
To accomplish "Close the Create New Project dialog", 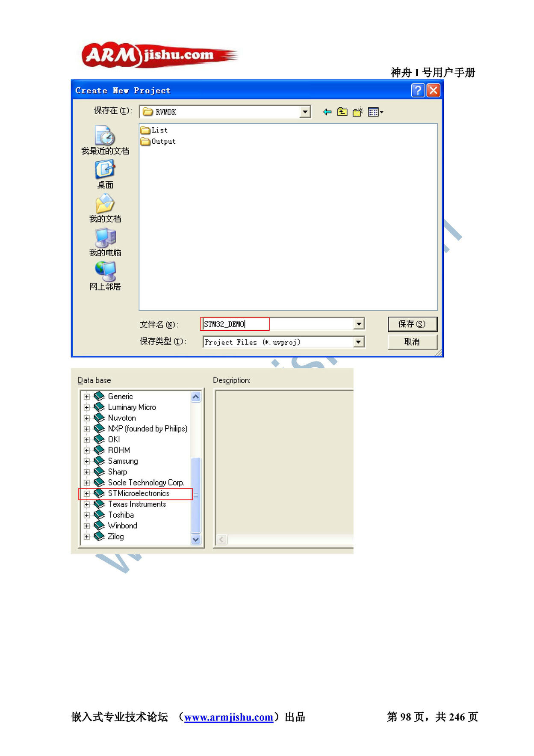I will [433, 90].
